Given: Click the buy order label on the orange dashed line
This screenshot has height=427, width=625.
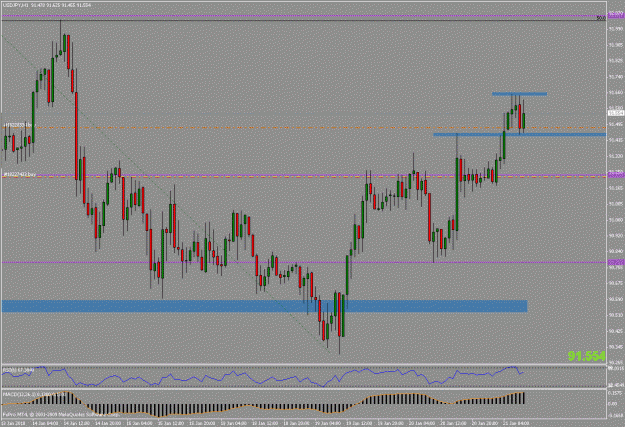Looking at the screenshot, I should click(18, 125).
